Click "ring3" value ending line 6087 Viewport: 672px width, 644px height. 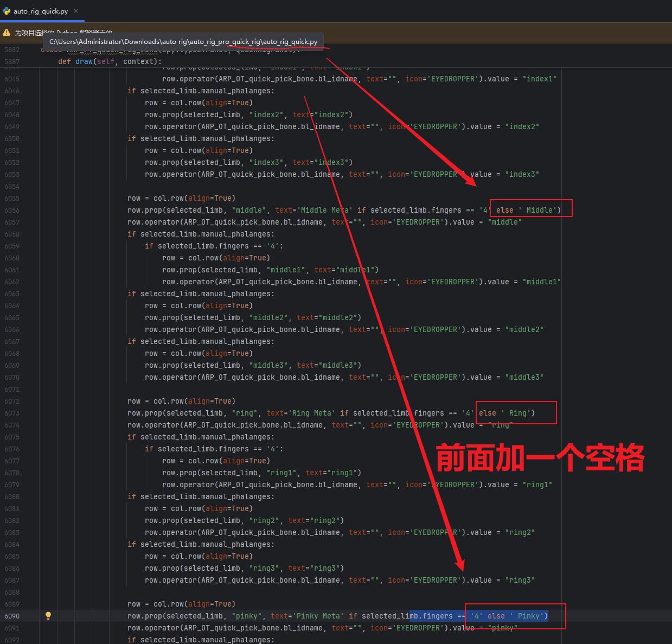coord(520,580)
